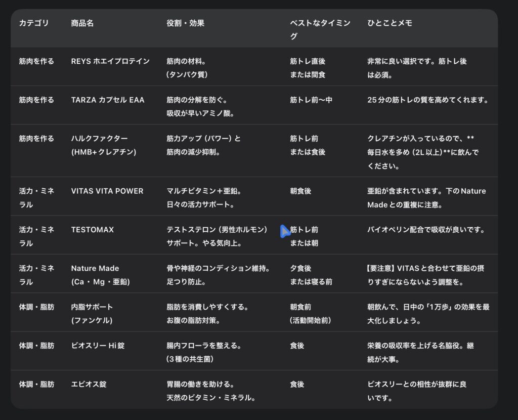Image resolution: width=518 pixels, height=420 pixels.
Task: Select the "TARZA カプセル EAA" product name
Action: pos(108,100)
